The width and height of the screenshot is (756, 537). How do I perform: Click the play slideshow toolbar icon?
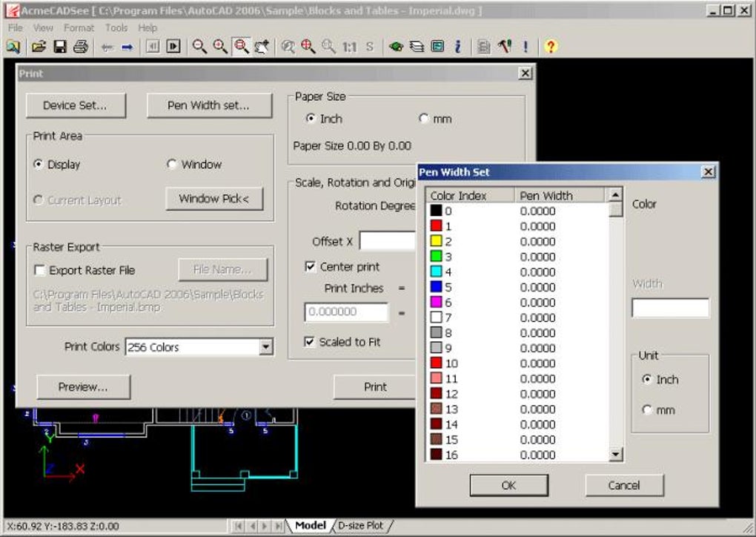point(173,46)
